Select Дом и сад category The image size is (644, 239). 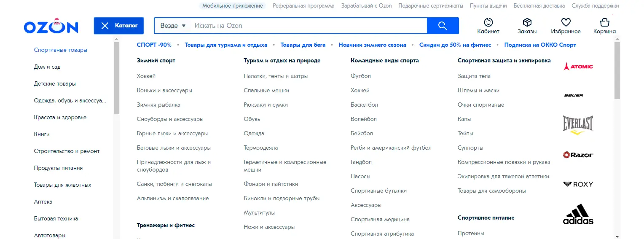(47, 67)
